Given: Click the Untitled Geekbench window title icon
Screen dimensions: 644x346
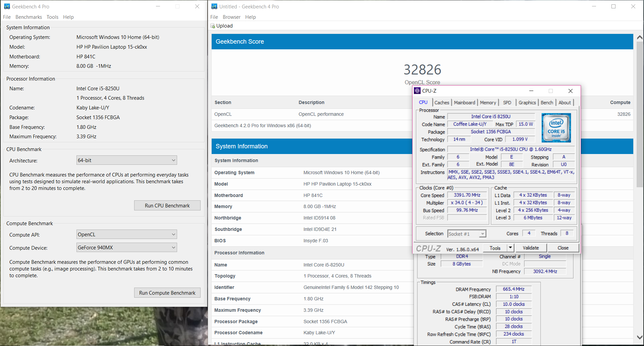Looking at the screenshot, I should click(214, 6).
